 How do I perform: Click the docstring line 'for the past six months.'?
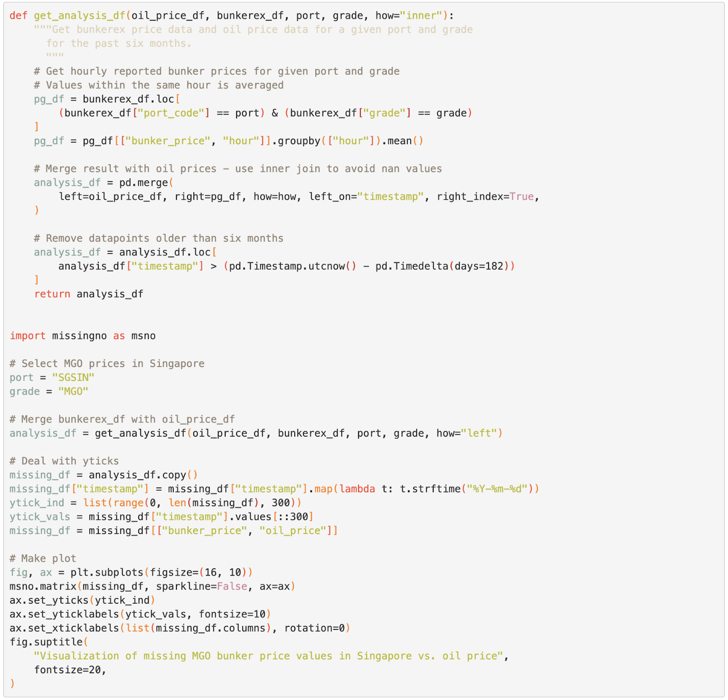(119, 44)
